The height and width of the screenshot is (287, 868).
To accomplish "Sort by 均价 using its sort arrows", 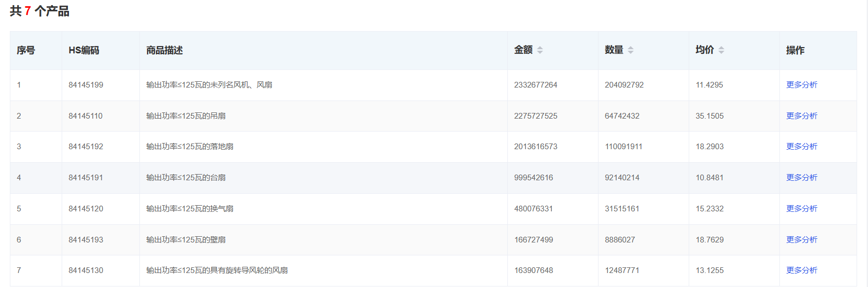I will (x=721, y=50).
